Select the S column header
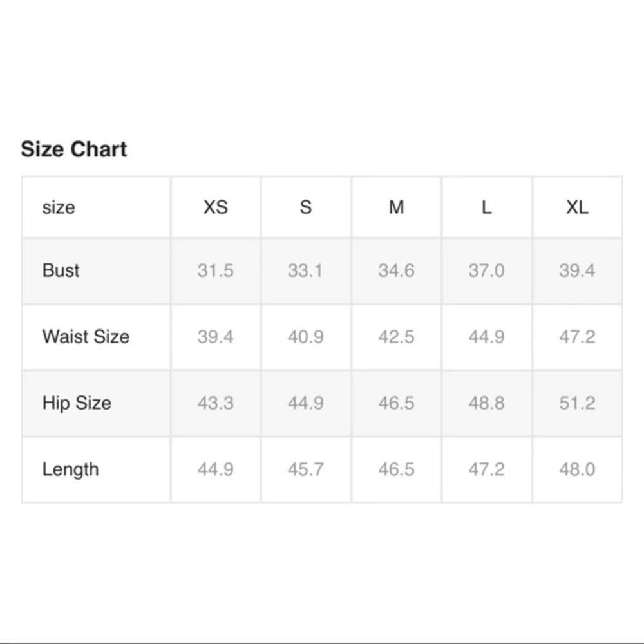This screenshot has height=644, width=644. (306, 207)
